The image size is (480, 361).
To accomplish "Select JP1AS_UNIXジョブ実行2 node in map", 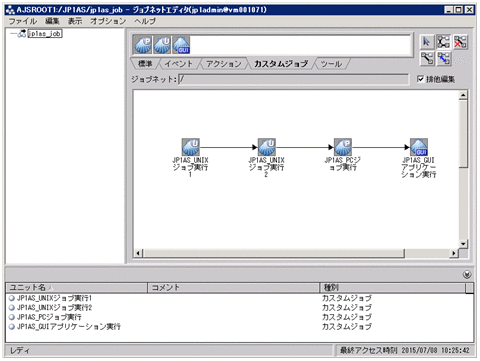I will [x=267, y=147].
